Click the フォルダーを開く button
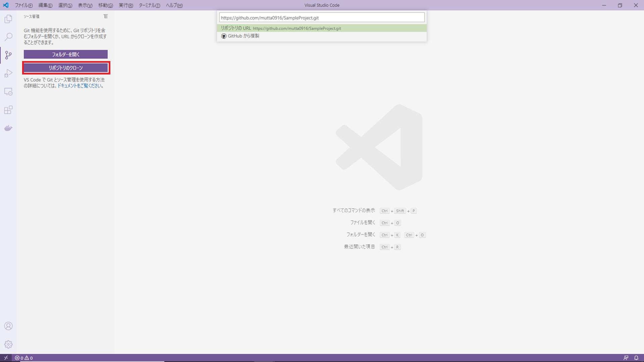 tap(66, 54)
